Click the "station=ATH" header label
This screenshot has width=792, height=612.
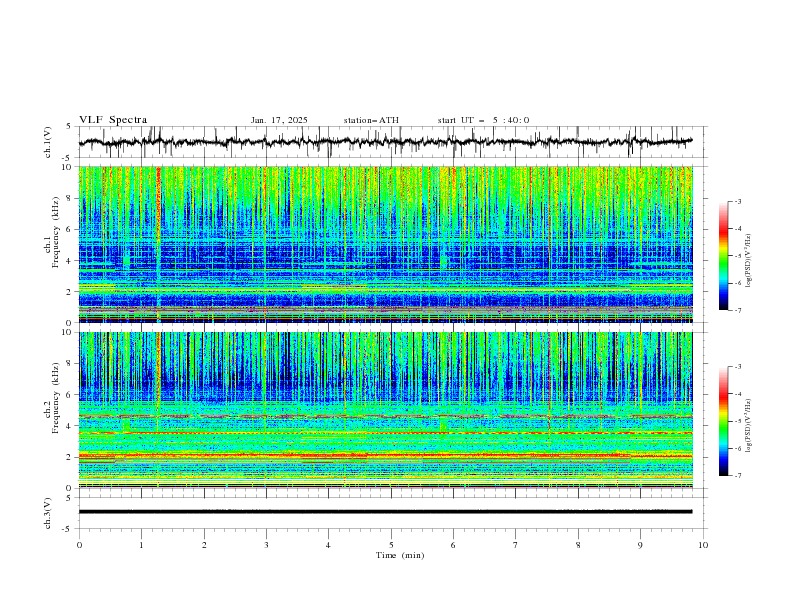371,120
